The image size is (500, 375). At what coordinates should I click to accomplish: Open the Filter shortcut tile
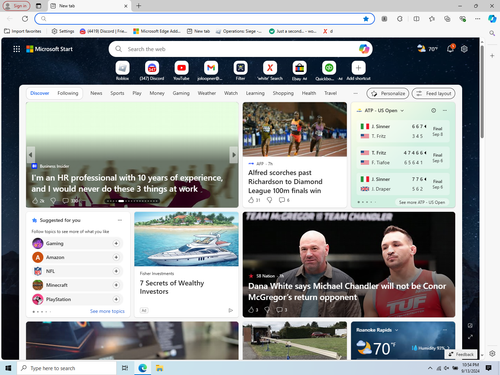[x=240, y=71]
